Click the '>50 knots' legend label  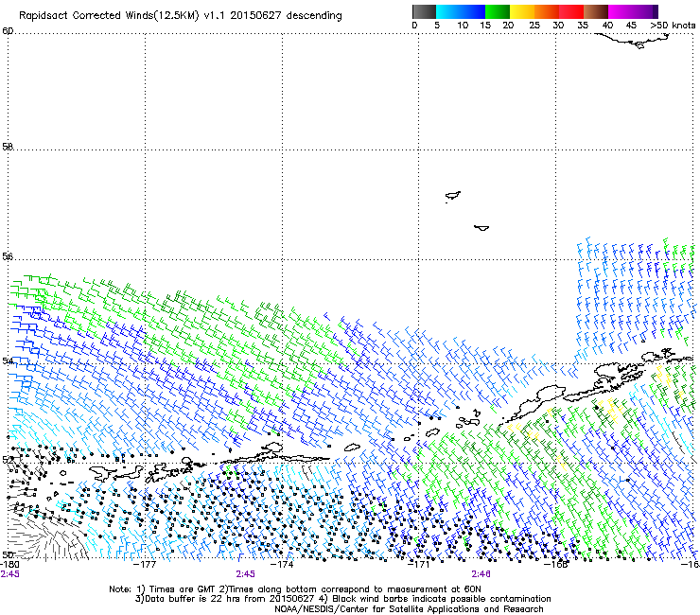click(673, 26)
